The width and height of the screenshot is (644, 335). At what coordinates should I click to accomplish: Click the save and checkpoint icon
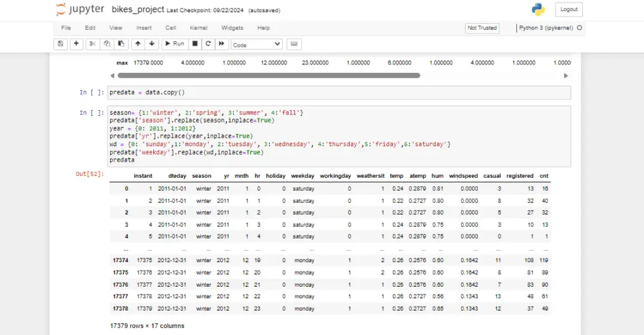click(x=61, y=44)
